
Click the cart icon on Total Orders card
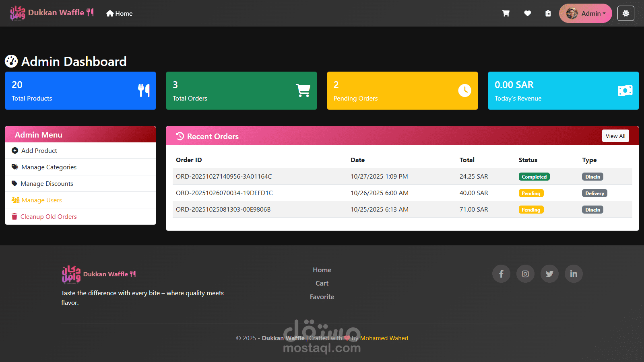[303, 90]
